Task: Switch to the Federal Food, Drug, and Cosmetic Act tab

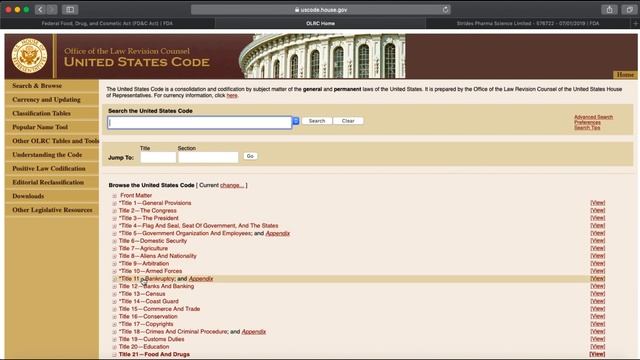Action: tap(107, 23)
